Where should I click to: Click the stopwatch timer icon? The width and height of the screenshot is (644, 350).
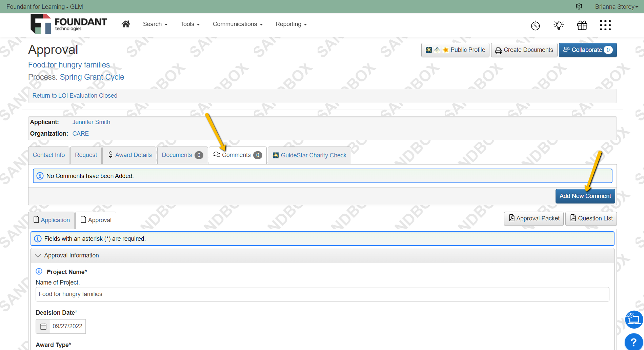[x=536, y=25]
